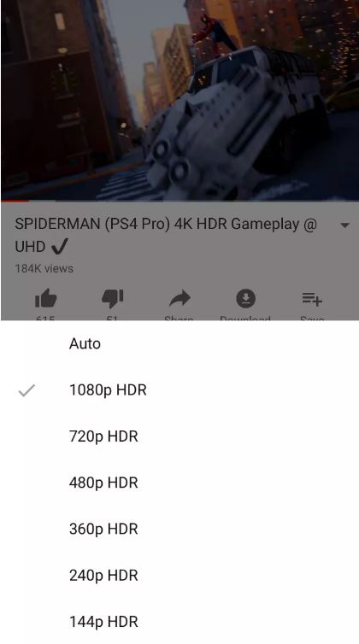Pick 144p HDR resolution
This screenshot has width=359, height=644.
pyautogui.click(x=179, y=622)
